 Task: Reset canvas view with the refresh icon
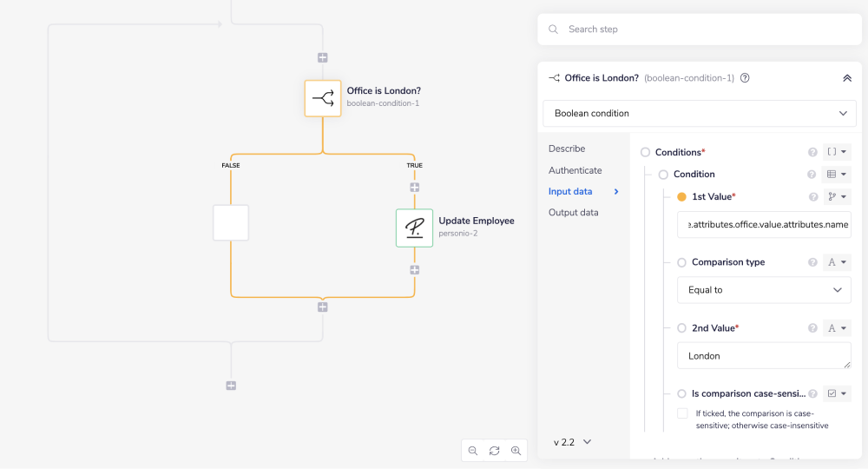(494, 451)
